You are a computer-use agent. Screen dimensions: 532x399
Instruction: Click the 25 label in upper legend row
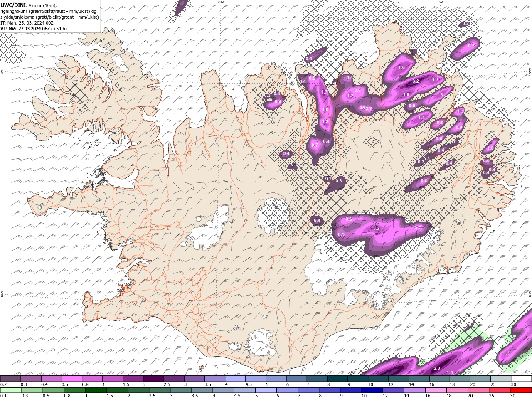coord(493,384)
